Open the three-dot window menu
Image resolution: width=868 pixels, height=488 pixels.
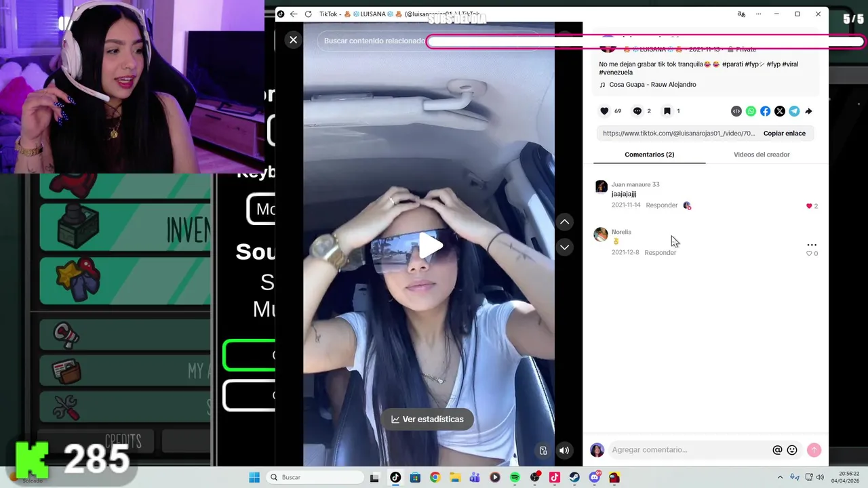759,14
